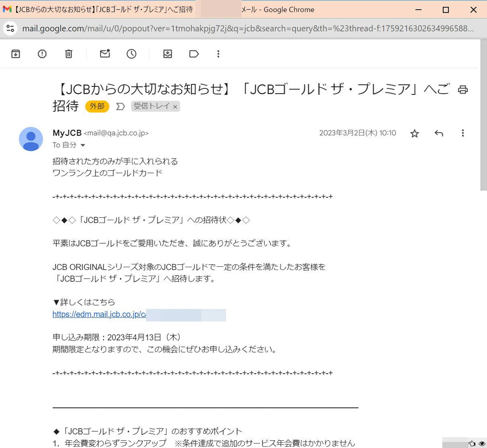Archive this email with the archive icon
Screen dimensions: 487x448
pyautogui.click(x=16, y=54)
